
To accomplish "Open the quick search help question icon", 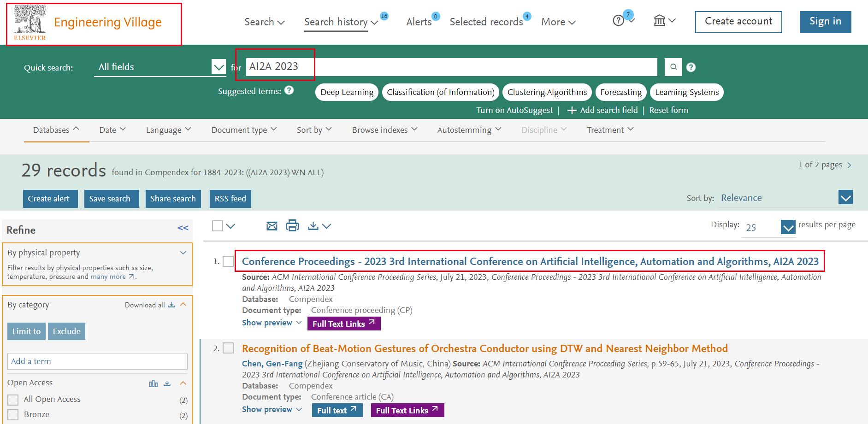I will point(691,67).
